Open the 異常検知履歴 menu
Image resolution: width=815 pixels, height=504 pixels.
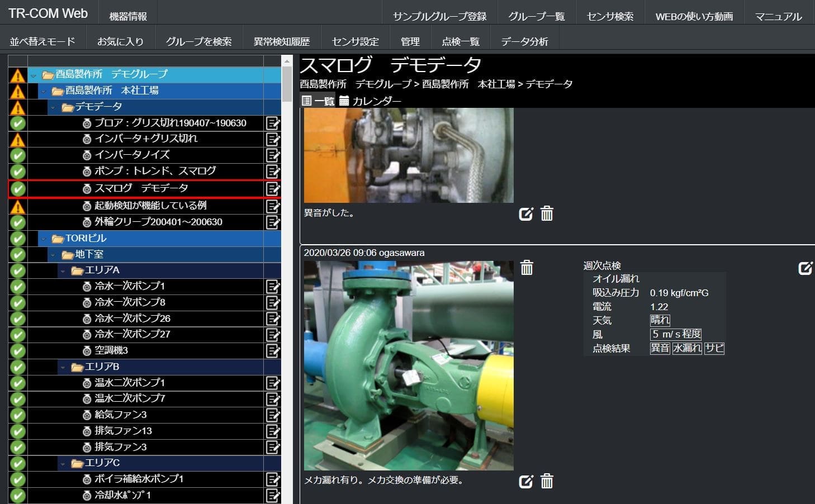(x=281, y=41)
